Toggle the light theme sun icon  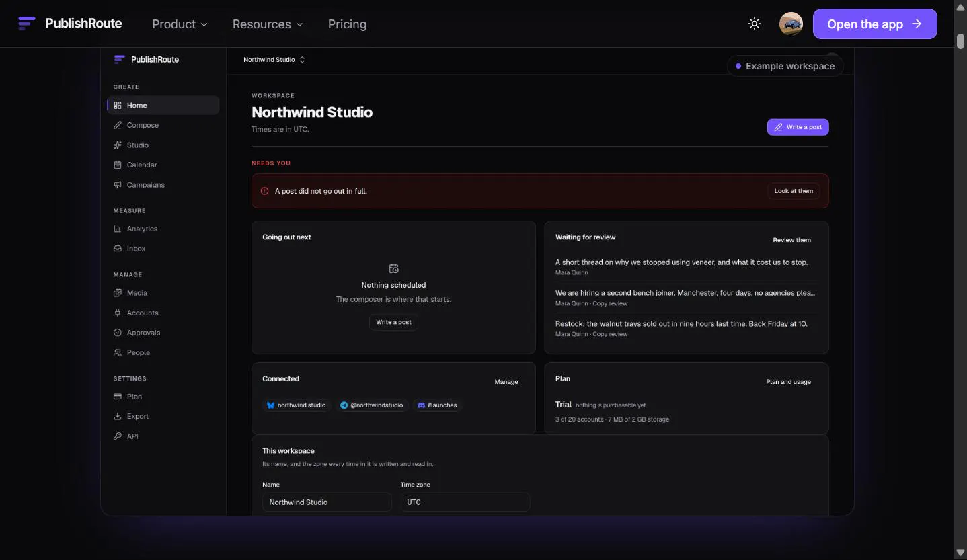coord(755,24)
